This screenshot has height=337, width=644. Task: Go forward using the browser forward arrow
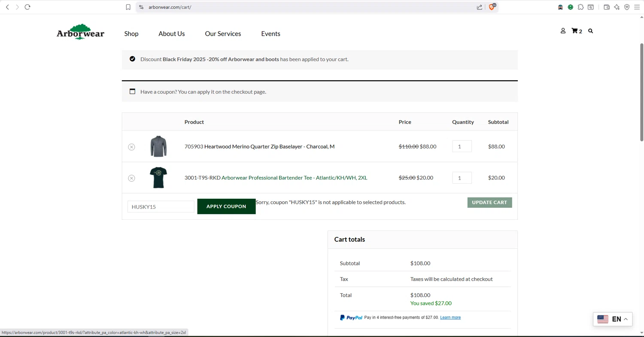click(17, 7)
